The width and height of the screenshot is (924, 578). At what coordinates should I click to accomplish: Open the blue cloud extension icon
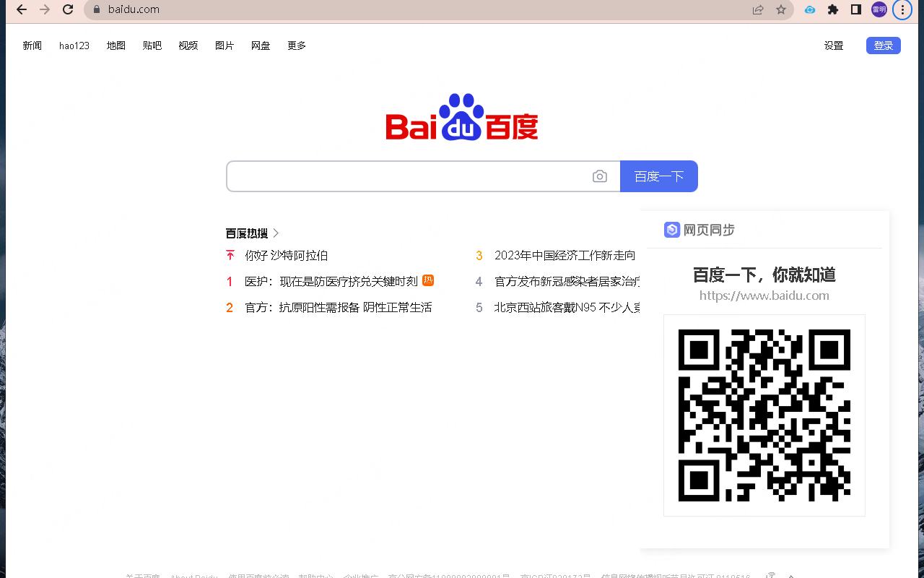coord(810,9)
